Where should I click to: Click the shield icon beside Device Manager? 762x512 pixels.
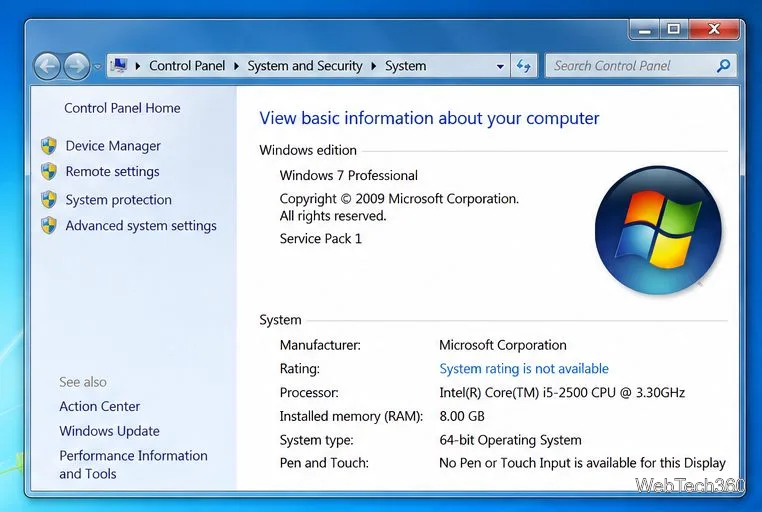coord(49,146)
